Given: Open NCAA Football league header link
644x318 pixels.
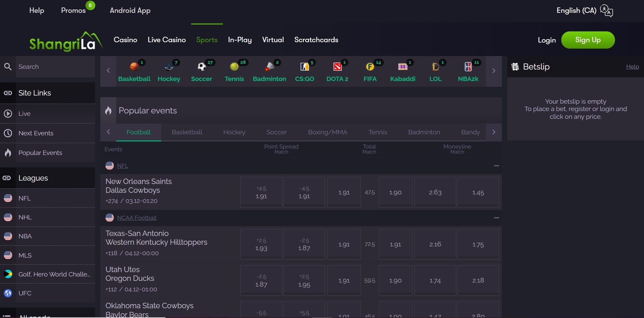Looking at the screenshot, I should tap(137, 218).
